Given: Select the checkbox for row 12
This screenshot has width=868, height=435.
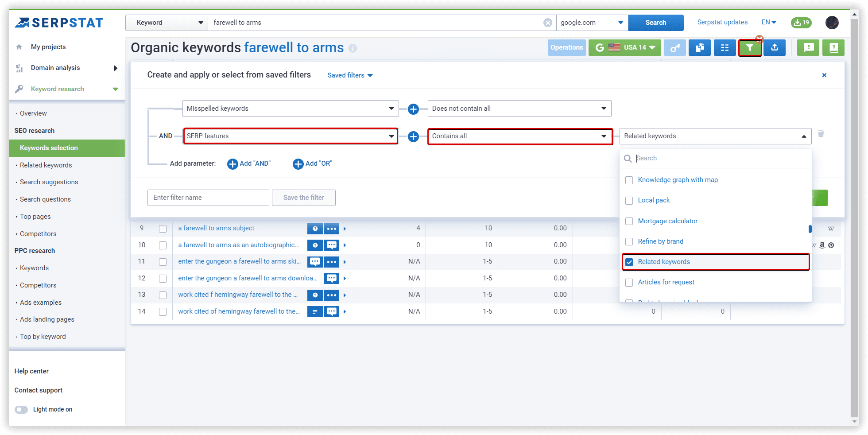Looking at the screenshot, I should (163, 279).
